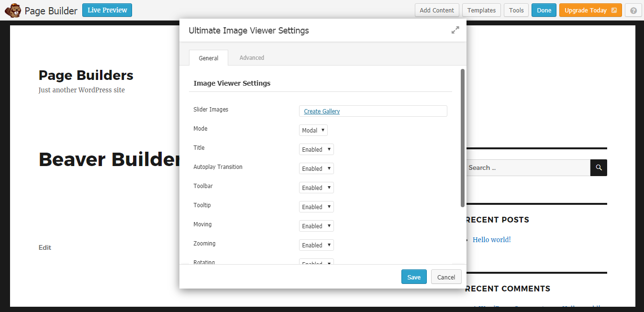Click the Live Preview button
Screen dimensions: 644x312
tap(107, 10)
